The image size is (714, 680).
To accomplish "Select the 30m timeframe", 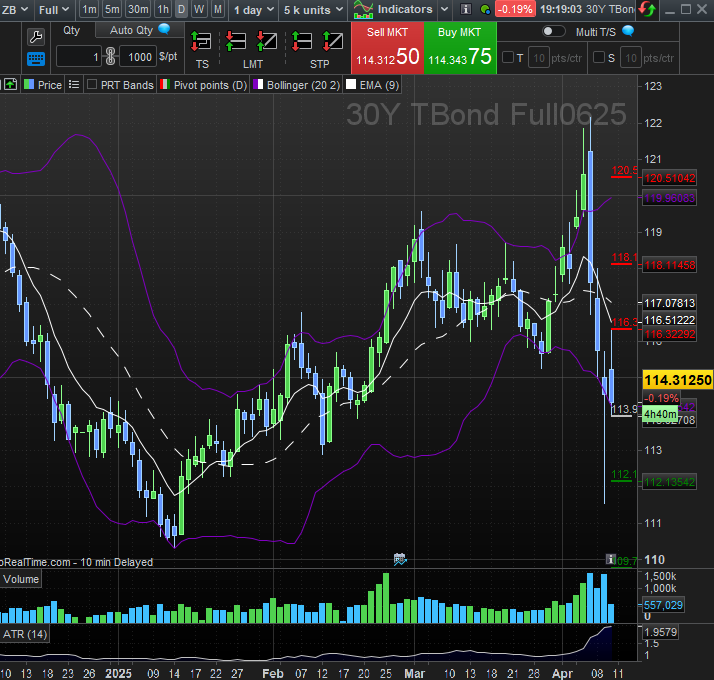I will tap(138, 9).
